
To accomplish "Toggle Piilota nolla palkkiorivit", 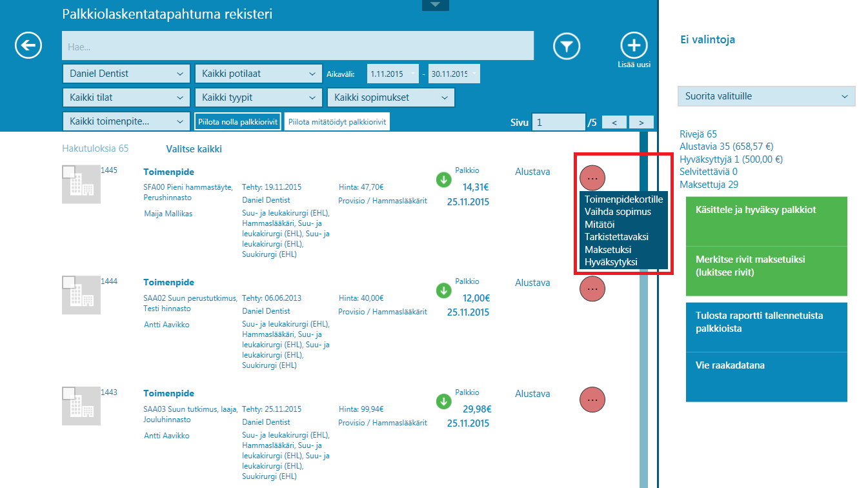I will click(x=237, y=121).
